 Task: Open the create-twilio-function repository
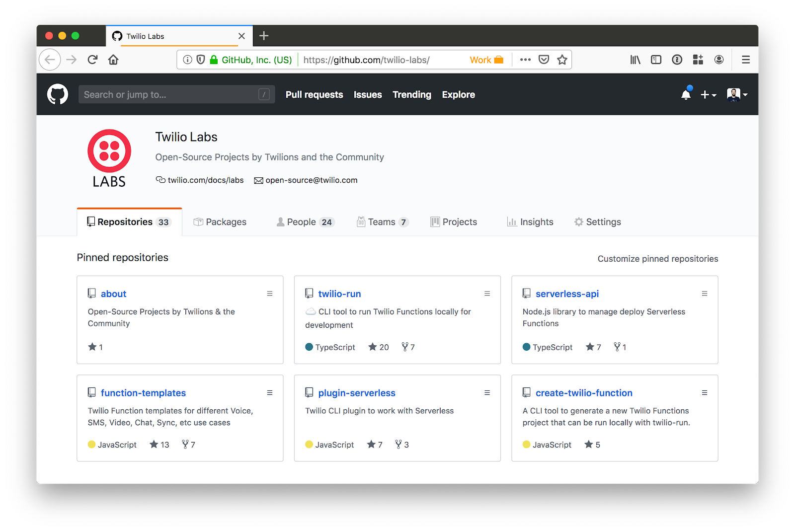point(584,393)
